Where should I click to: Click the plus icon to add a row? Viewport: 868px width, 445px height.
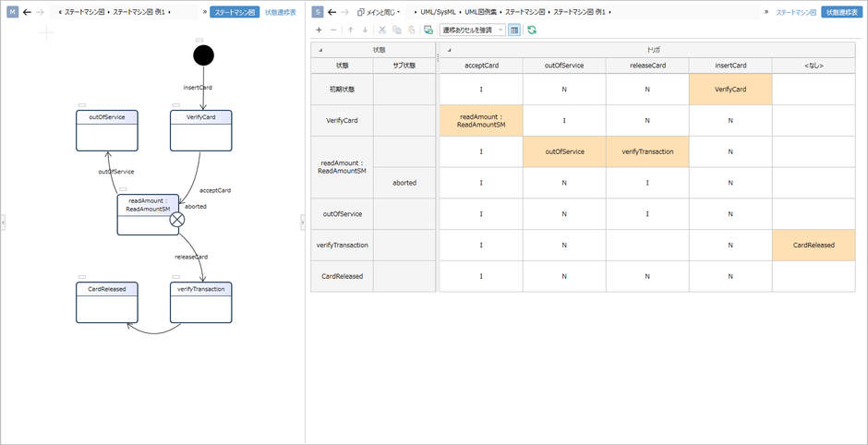(319, 30)
